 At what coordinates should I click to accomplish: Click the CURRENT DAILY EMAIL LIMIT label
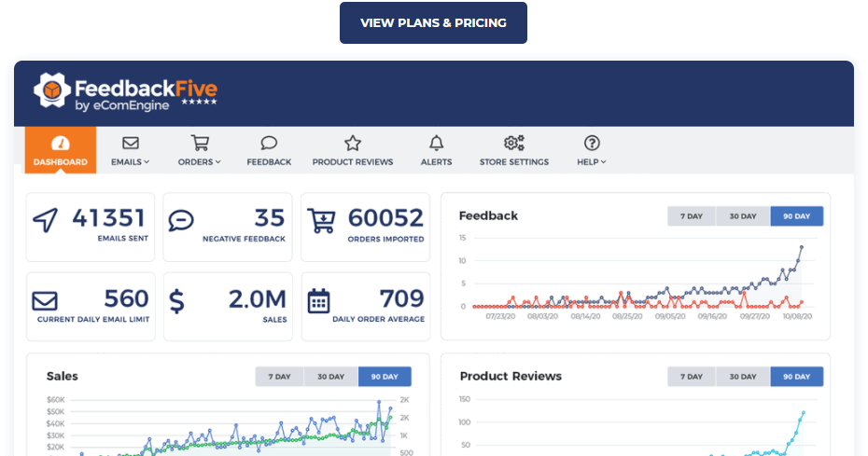[93, 319]
